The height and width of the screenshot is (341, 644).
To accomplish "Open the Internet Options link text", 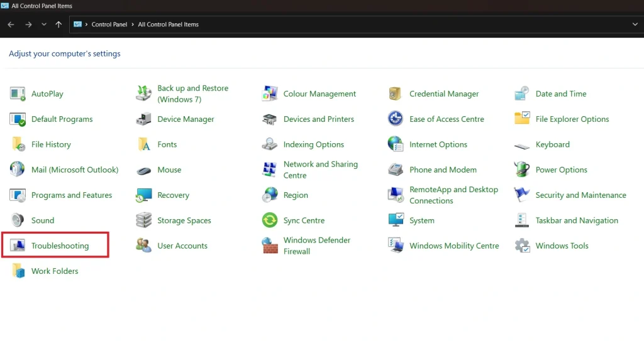I will 438,144.
